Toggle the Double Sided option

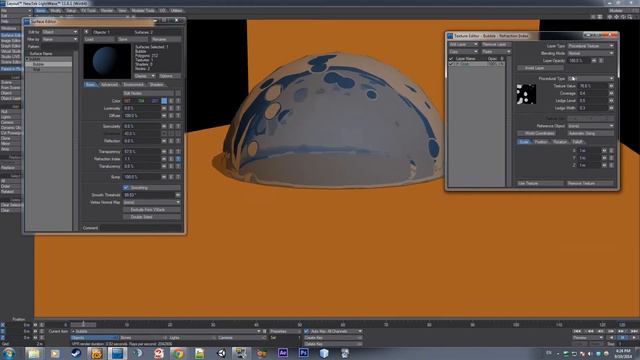pyautogui.click(x=151, y=217)
